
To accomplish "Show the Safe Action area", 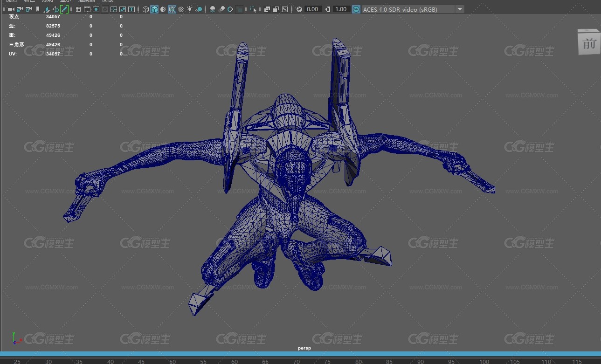I will pos(123,9).
